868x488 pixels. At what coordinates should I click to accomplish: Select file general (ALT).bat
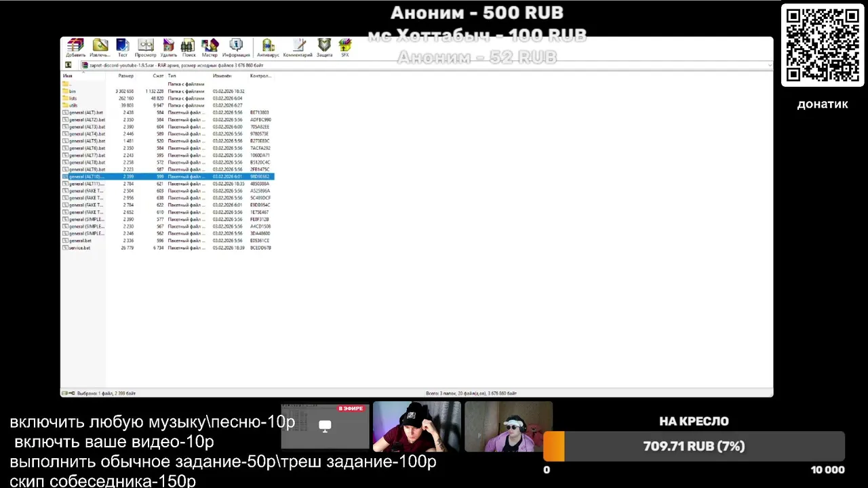pos(167,113)
